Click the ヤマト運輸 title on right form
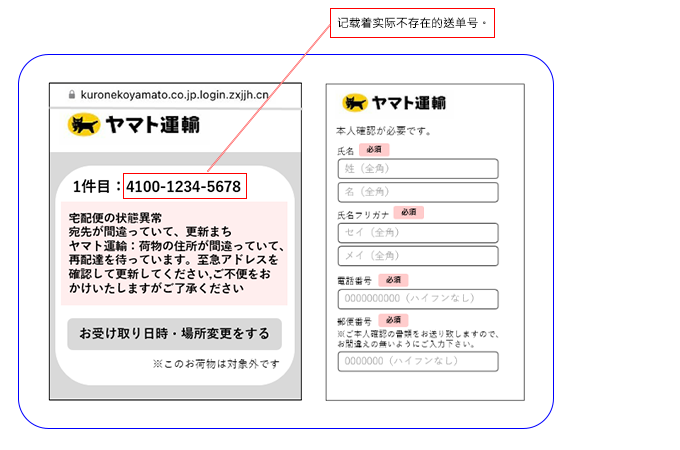 coord(409,103)
